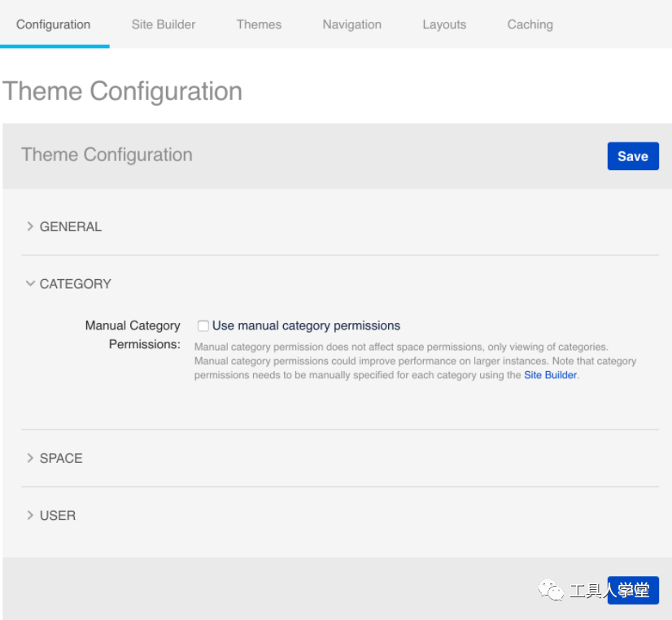The width and height of the screenshot is (672, 620).
Task: Click the WeChat logo icon in watermark
Action: (551, 590)
